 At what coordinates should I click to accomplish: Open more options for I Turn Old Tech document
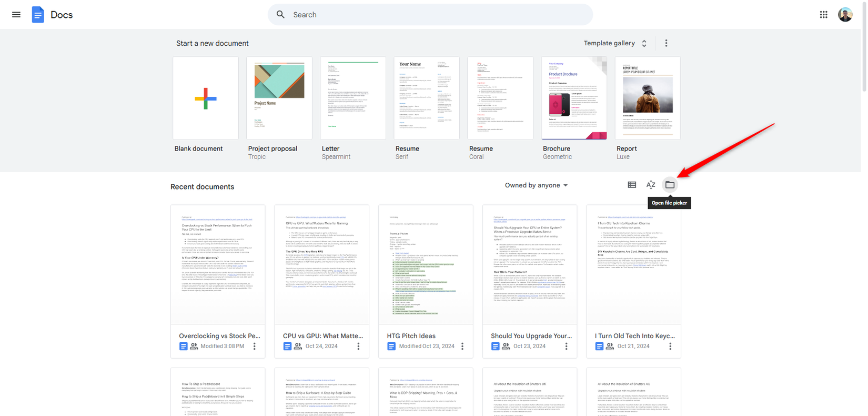pos(670,346)
